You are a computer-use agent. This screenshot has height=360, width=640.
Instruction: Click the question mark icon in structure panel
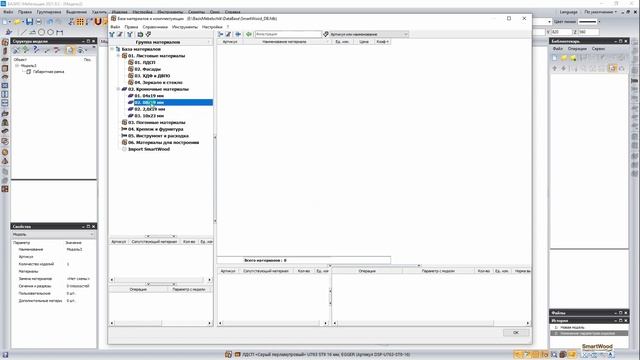pos(36,50)
